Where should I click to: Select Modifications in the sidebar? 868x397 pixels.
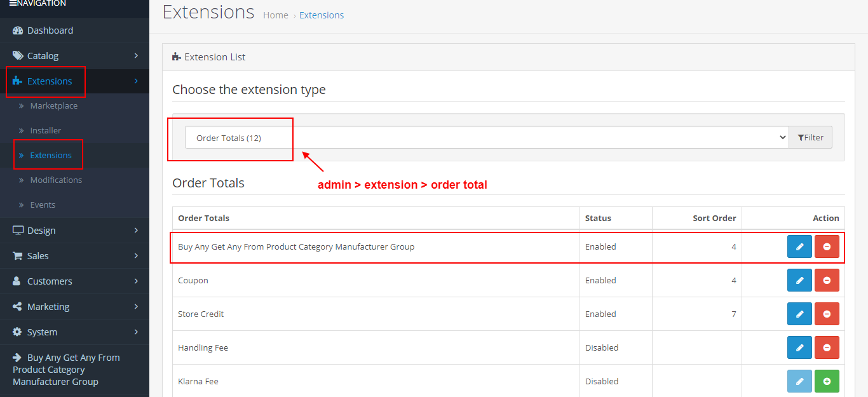56,180
